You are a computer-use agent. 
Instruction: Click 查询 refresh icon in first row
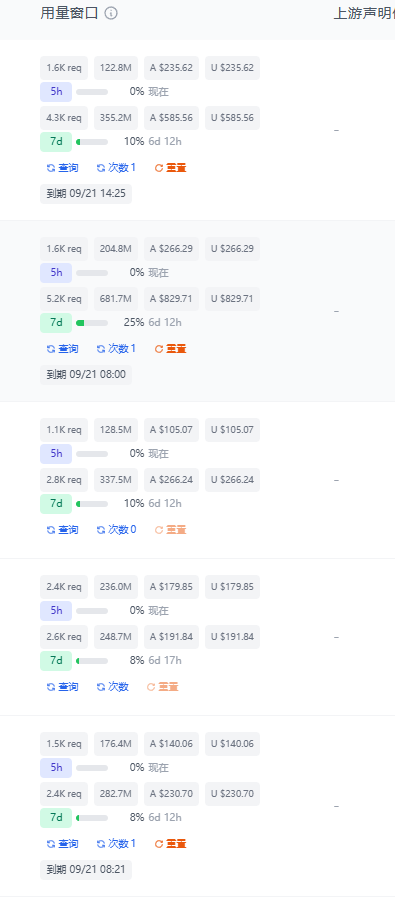coord(51,168)
